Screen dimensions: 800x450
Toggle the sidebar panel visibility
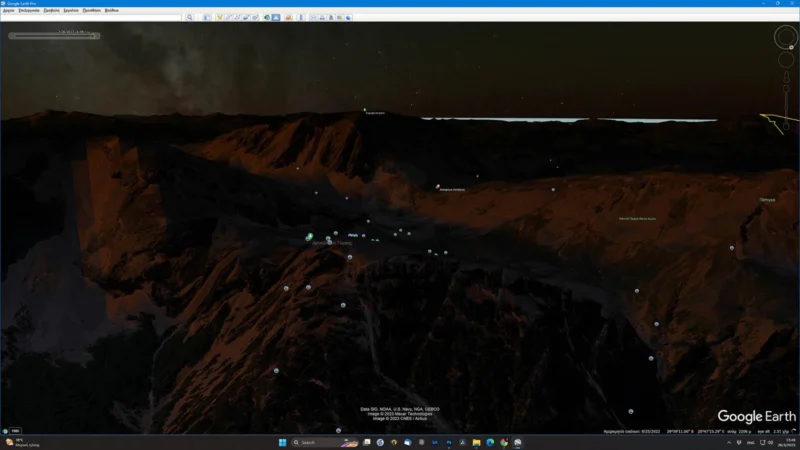point(206,17)
